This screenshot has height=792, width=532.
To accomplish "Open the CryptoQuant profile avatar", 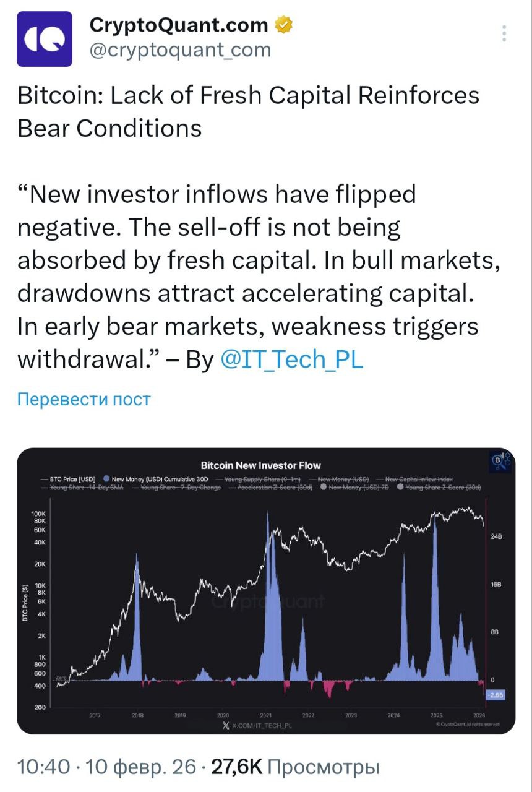I will click(x=44, y=38).
